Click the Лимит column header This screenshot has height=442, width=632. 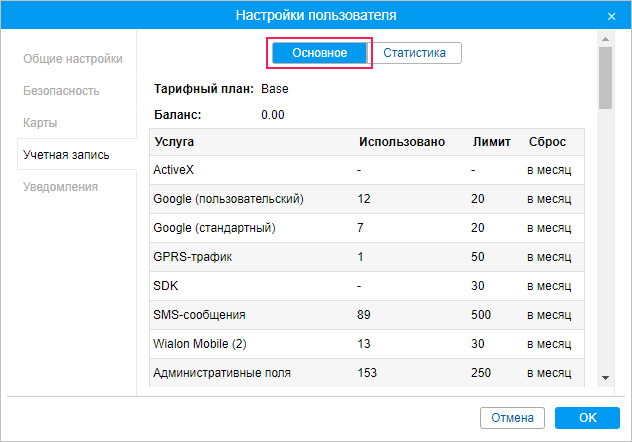491,142
